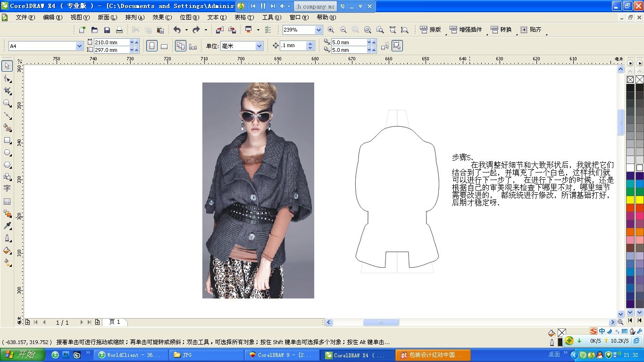
Task: Click the Export icon
Action: (232, 30)
